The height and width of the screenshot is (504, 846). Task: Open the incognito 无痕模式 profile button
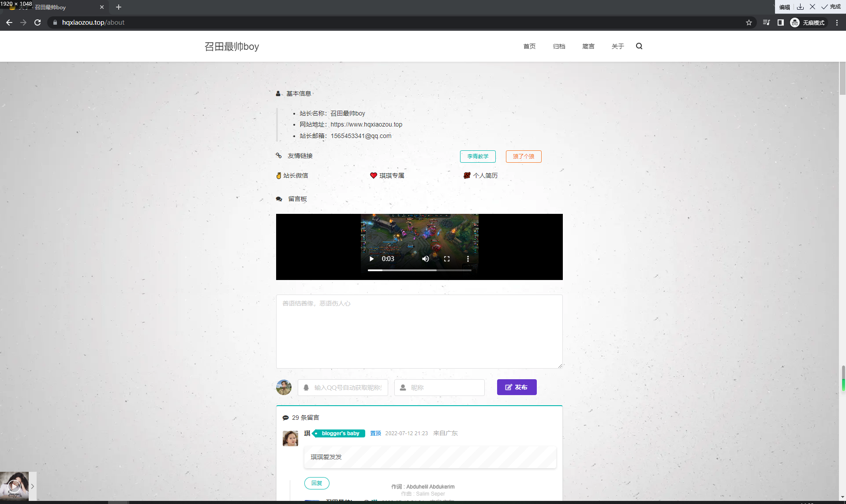coord(808,22)
